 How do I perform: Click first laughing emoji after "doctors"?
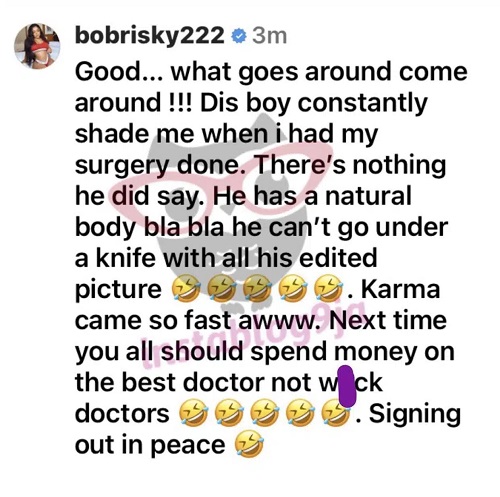point(194,413)
